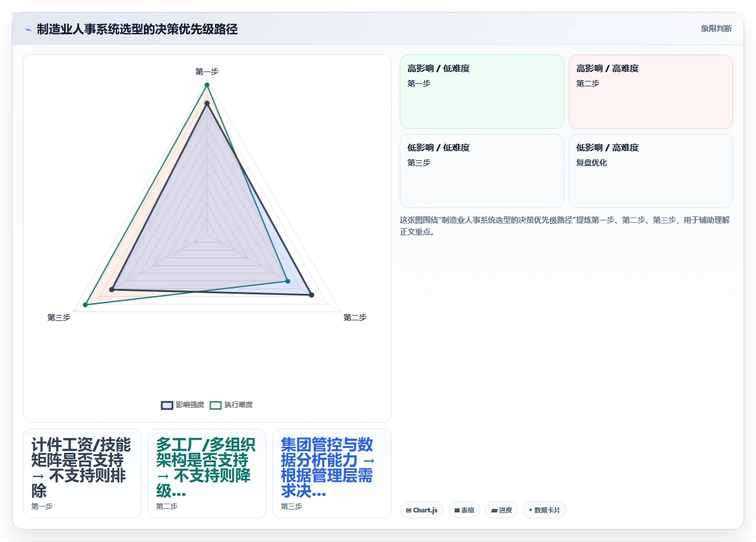Click the green 执行难度 point at top vertex
Image resolution: width=756 pixels, height=542 pixels.
pyautogui.click(x=207, y=85)
